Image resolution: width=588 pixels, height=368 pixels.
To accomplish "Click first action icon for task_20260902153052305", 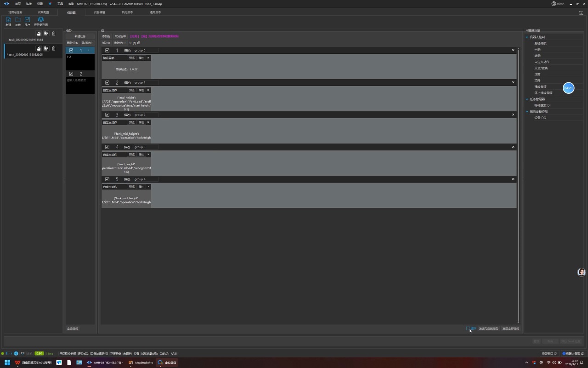I will [x=39, y=48].
